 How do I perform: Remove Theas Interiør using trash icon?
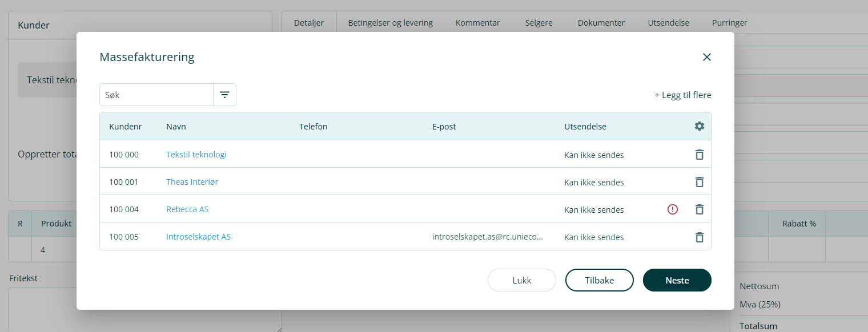(x=699, y=182)
